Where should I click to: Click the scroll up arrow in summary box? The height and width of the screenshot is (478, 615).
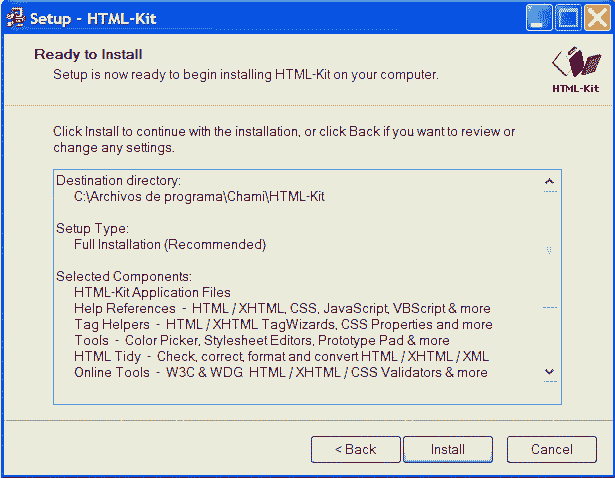550,182
